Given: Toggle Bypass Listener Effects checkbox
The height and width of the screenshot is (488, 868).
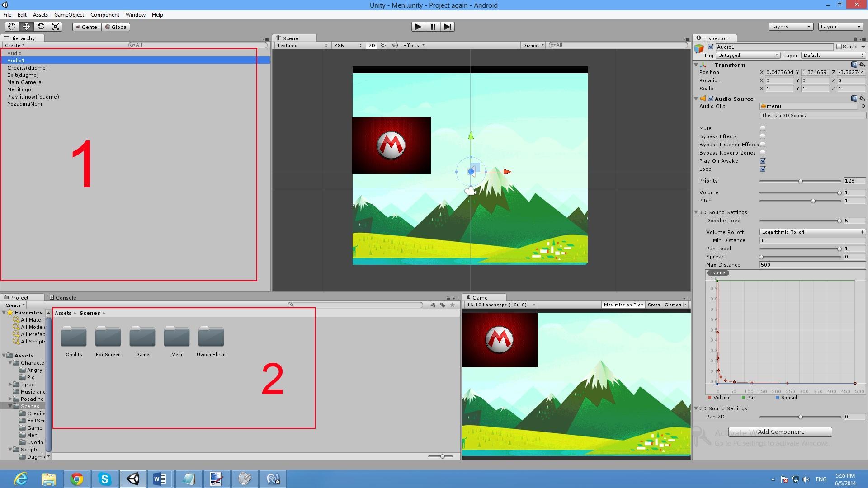Looking at the screenshot, I should 763,145.
